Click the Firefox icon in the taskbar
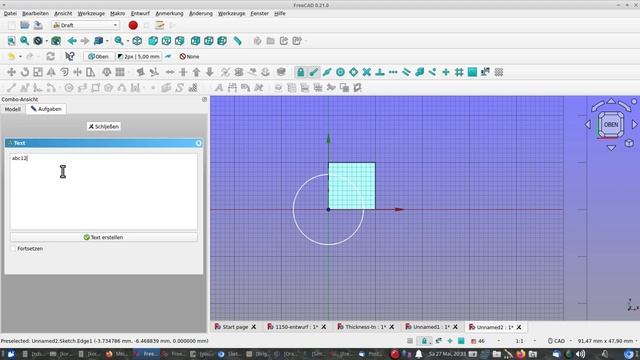The height and width of the screenshot is (360, 640). (520, 354)
